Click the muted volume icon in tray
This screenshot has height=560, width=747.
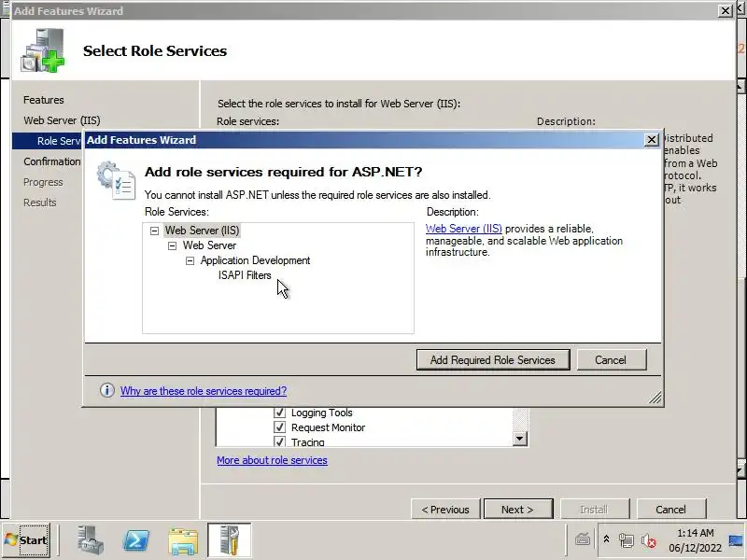[x=648, y=540]
